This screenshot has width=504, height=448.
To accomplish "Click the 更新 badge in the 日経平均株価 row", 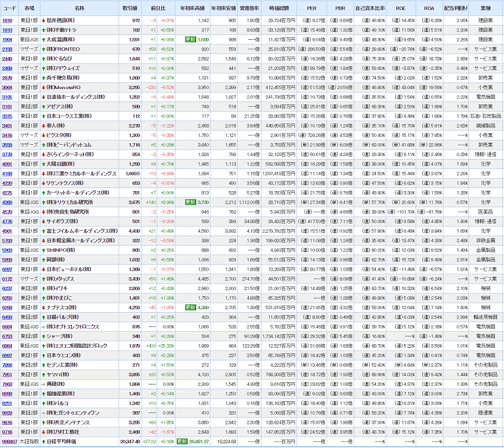I will click(182, 441).
